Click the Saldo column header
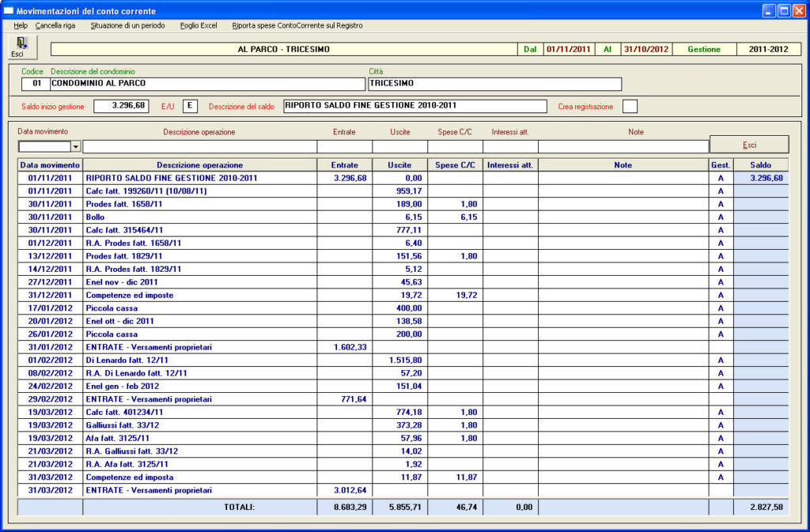 click(x=760, y=164)
